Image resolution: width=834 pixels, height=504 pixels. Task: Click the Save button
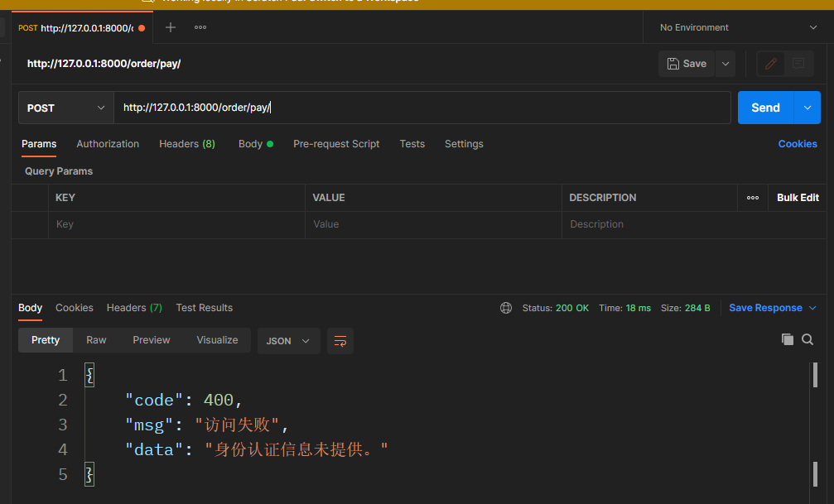687,64
